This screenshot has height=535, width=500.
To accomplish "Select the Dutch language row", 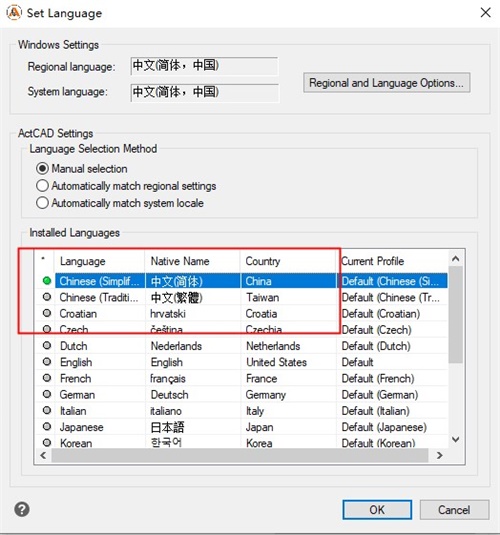I will 242,346.
